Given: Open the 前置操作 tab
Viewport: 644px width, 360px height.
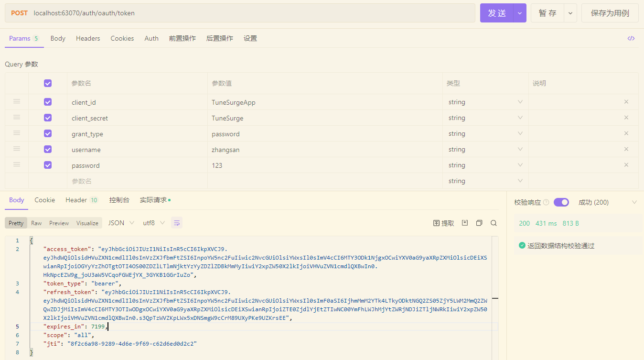Looking at the screenshot, I should (182, 38).
